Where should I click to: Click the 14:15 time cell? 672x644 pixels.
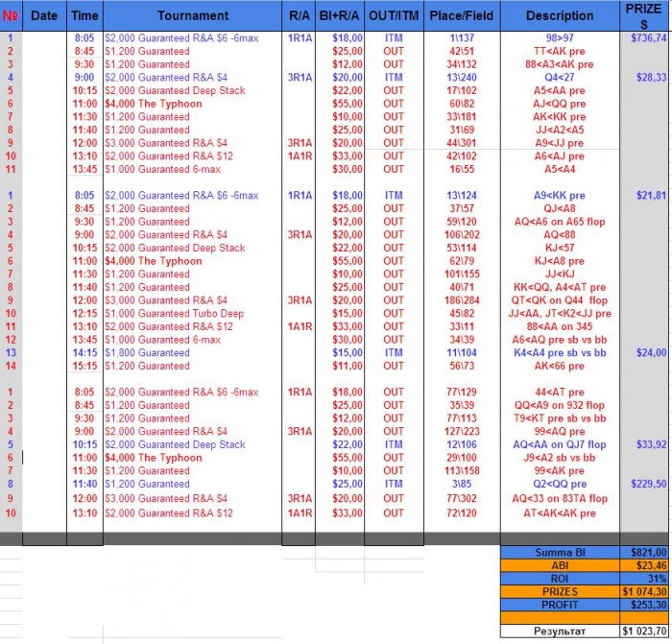click(x=84, y=352)
